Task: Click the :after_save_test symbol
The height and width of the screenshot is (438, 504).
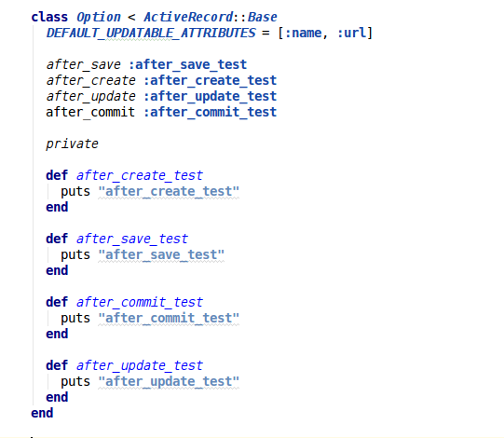Action: pyautogui.click(x=187, y=64)
